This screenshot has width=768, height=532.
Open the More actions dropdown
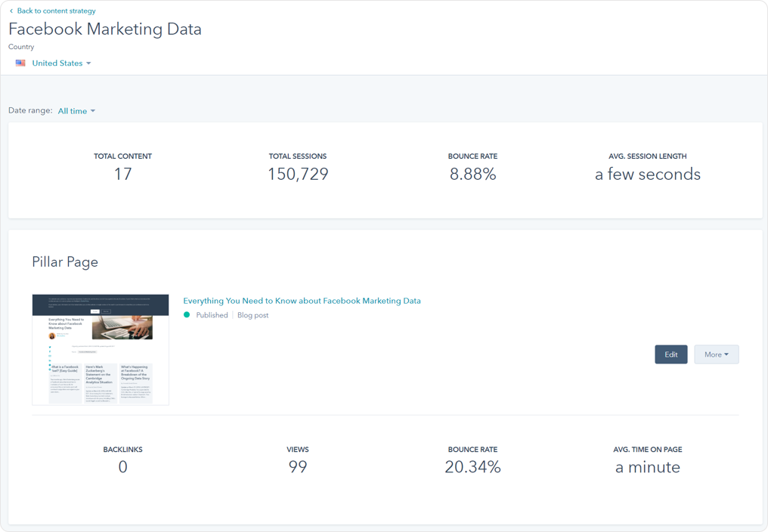[x=715, y=354]
